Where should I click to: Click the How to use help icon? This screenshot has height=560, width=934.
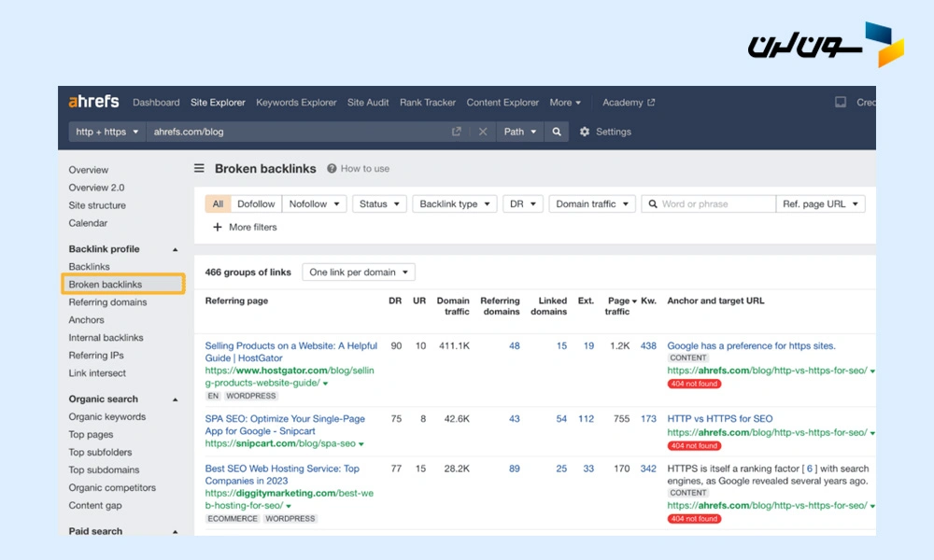[x=332, y=169]
